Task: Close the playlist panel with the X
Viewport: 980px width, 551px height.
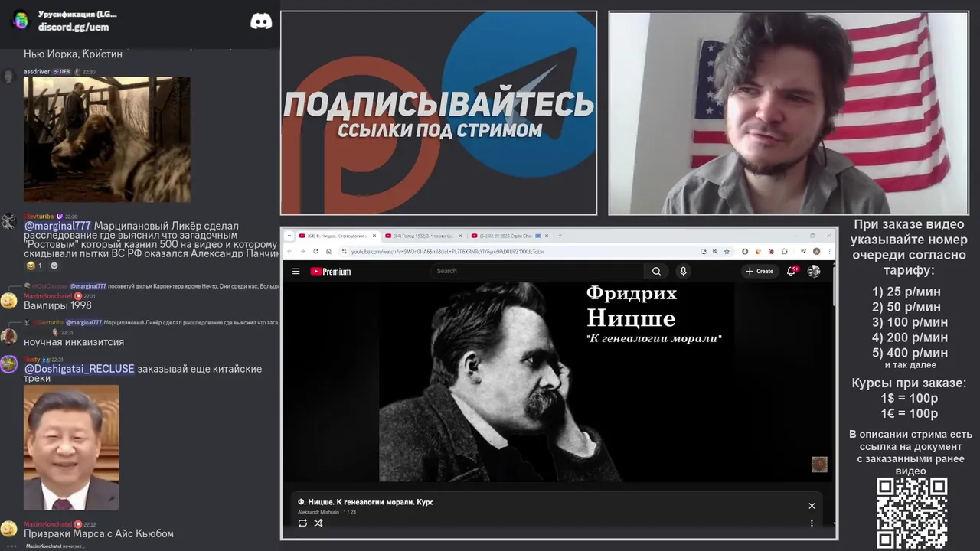Action: [x=812, y=506]
